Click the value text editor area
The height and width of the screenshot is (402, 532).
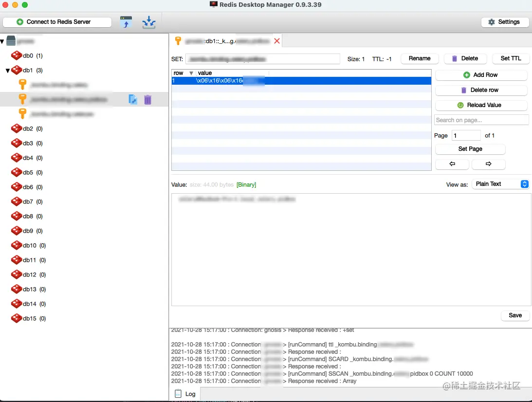point(351,250)
